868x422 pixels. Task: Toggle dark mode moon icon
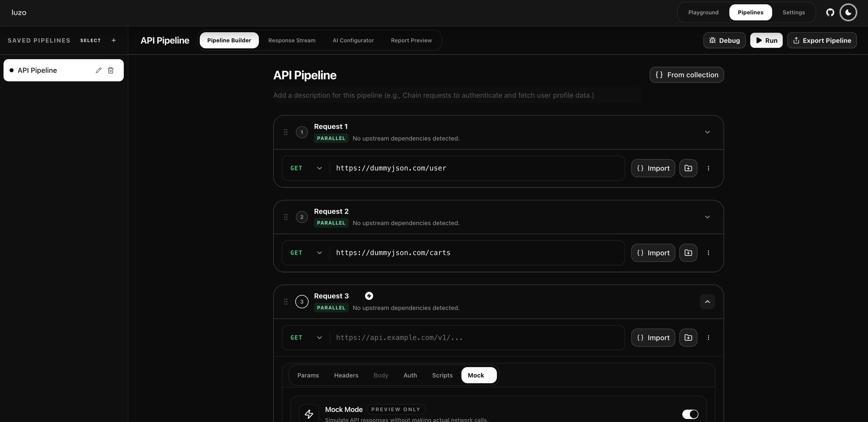point(848,13)
